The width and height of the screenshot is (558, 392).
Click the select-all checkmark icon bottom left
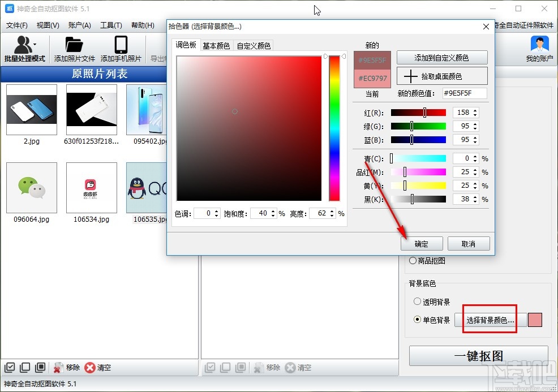point(9,368)
